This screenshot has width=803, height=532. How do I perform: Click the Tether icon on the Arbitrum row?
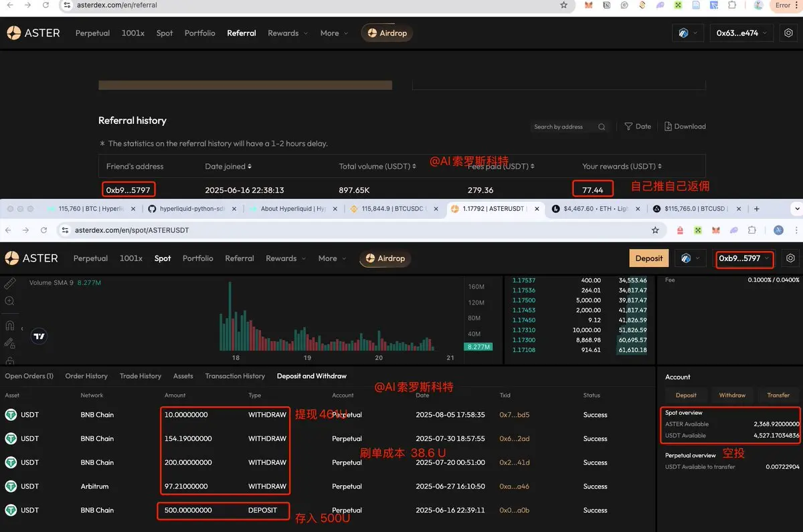click(11, 486)
